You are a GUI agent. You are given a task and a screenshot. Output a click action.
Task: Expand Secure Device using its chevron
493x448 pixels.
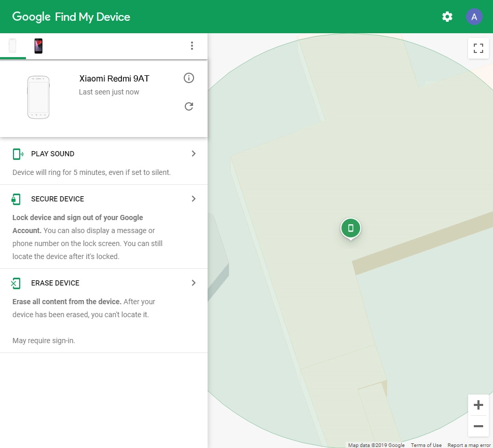pyautogui.click(x=194, y=199)
